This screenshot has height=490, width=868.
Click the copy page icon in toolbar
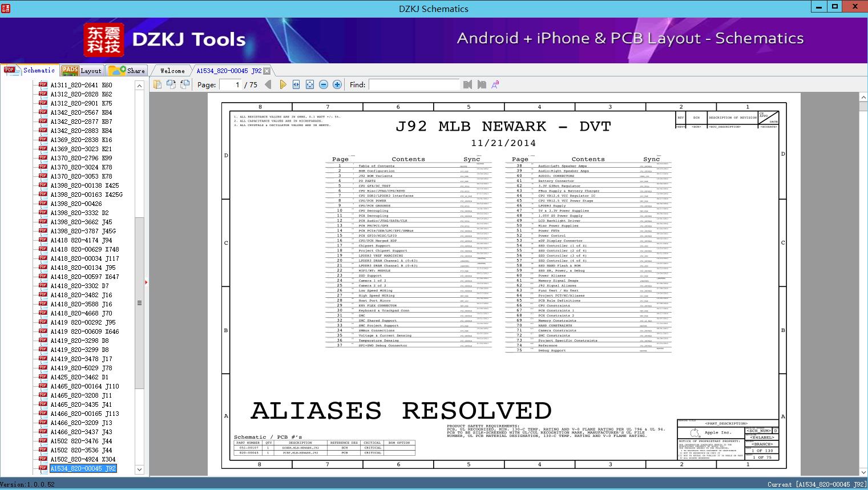coord(158,84)
